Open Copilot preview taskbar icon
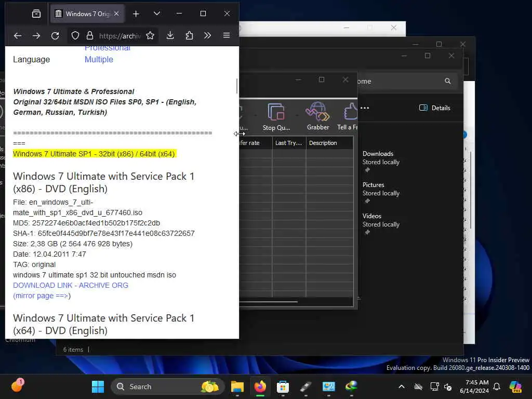532x399 pixels. [515, 387]
